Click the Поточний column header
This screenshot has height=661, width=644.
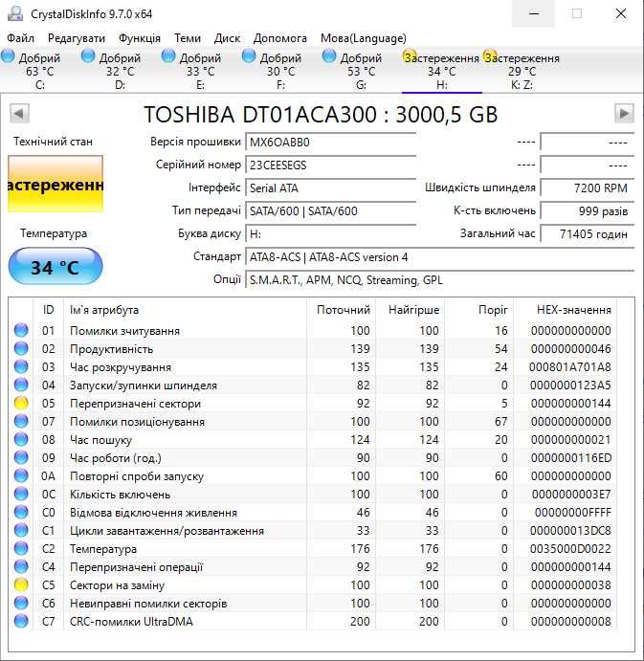coord(342,310)
